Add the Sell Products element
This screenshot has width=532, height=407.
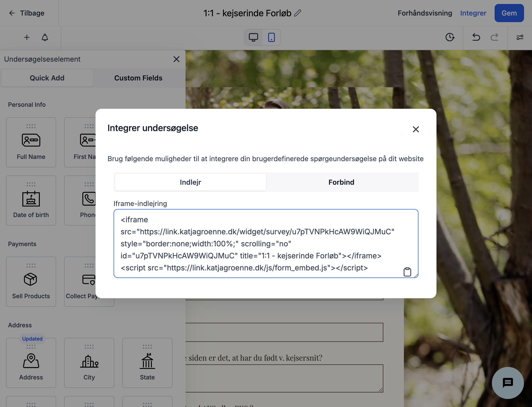click(31, 282)
